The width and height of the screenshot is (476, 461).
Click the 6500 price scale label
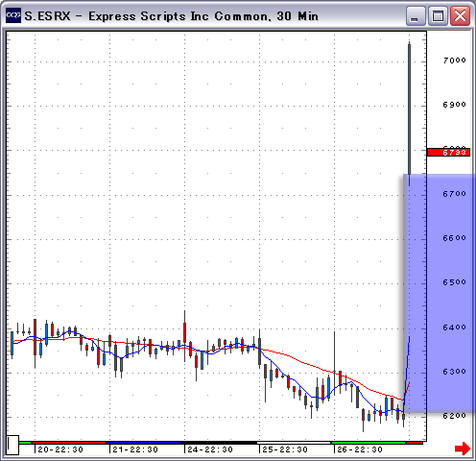click(455, 282)
